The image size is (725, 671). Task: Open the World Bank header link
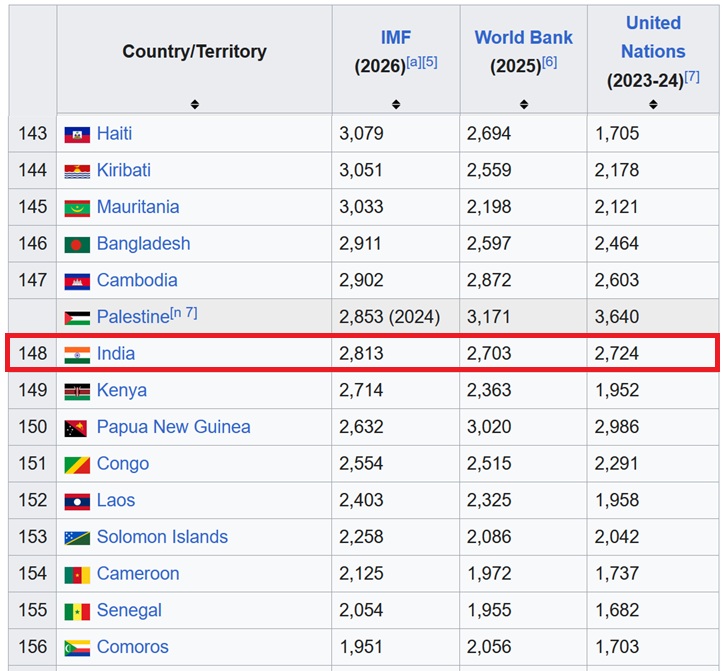pyautogui.click(x=523, y=37)
